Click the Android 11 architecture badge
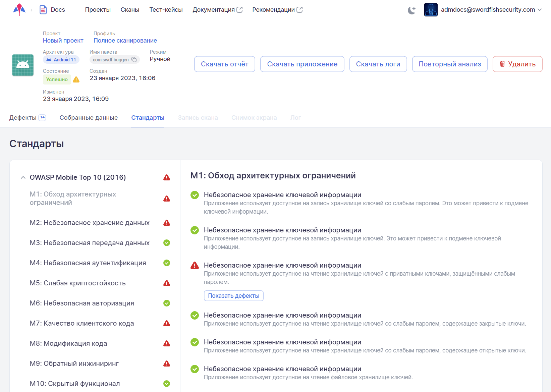The height and width of the screenshot is (392, 551). point(61,60)
